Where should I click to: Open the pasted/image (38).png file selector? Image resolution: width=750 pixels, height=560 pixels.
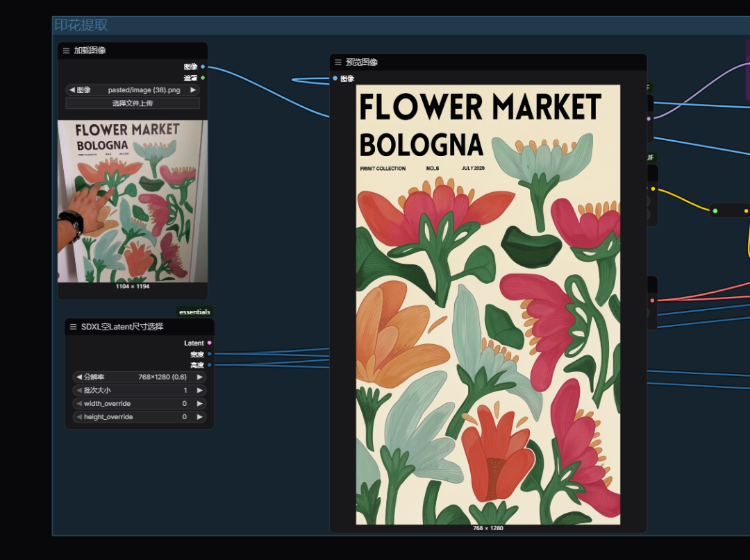pyautogui.click(x=133, y=90)
